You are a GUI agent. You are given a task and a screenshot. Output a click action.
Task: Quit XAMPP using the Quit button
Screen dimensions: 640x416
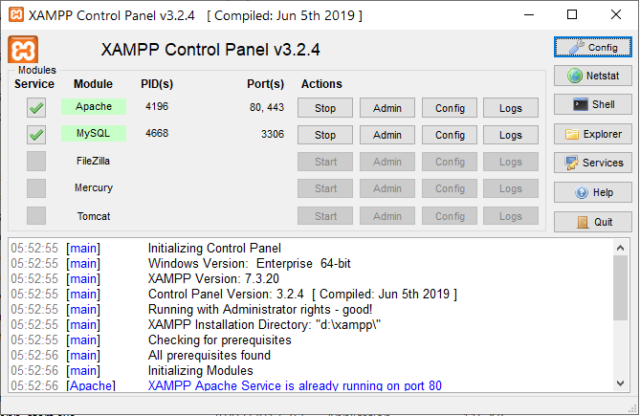(589, 222)
